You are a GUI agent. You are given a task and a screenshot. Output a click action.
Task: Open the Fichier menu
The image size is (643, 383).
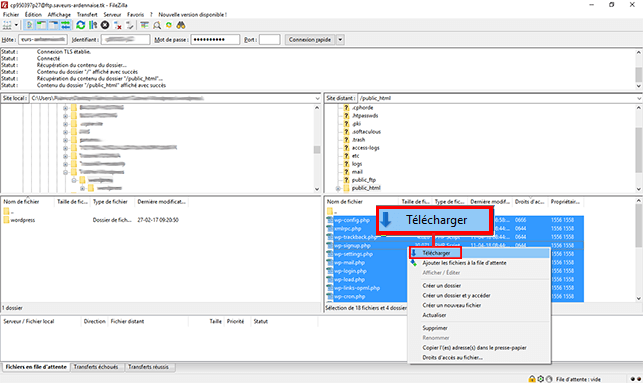[x=11, y=14]
